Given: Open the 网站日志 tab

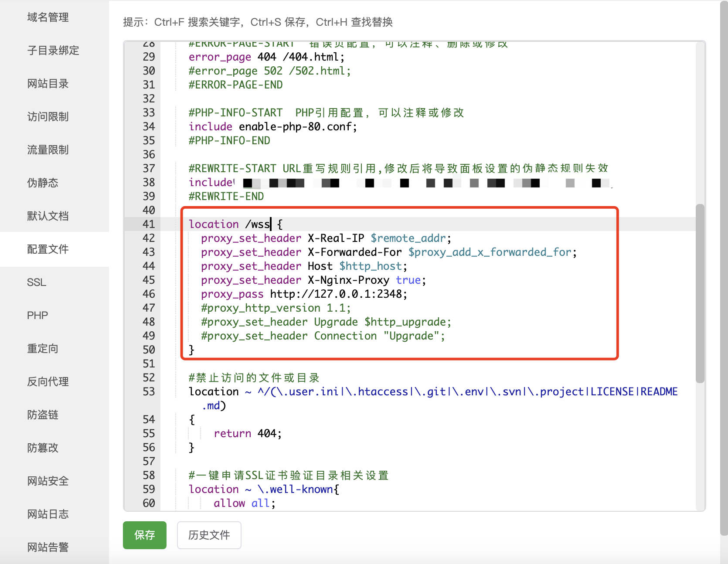Looking at the screenshot, I should coord(48,514).
